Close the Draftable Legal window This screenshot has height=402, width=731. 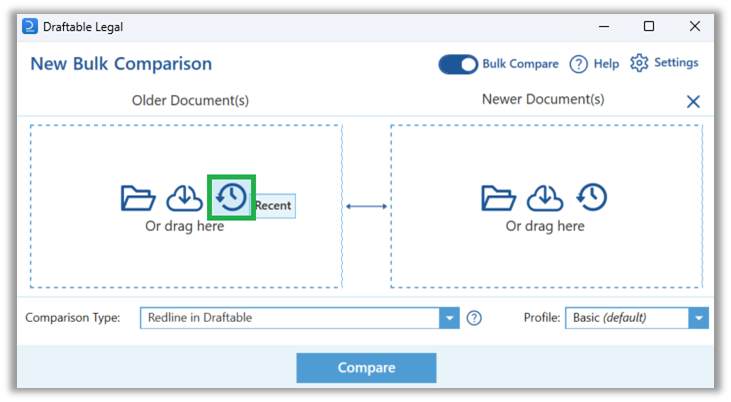tap(695, 26)
